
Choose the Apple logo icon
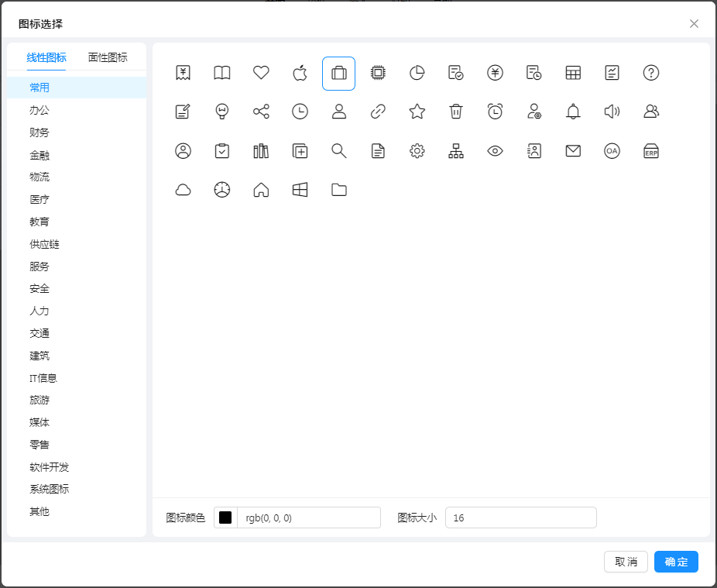tap(300, 74)
